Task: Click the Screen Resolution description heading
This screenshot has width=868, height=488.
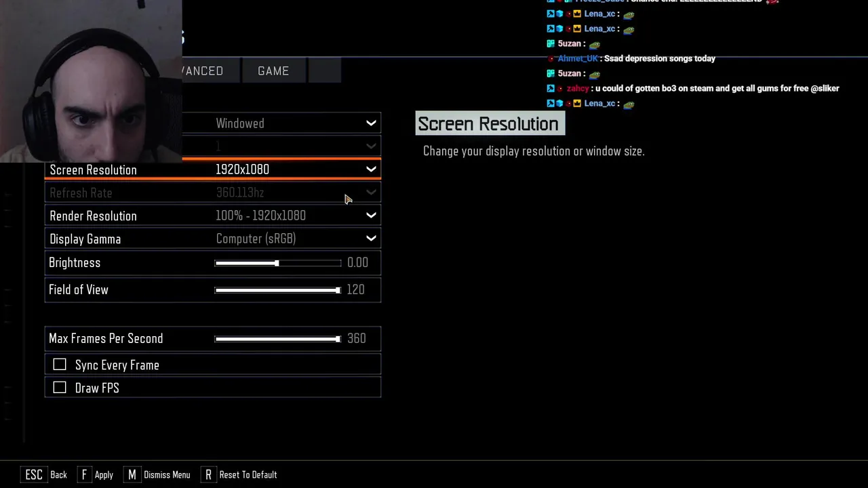Action: [x=488, y=124]
